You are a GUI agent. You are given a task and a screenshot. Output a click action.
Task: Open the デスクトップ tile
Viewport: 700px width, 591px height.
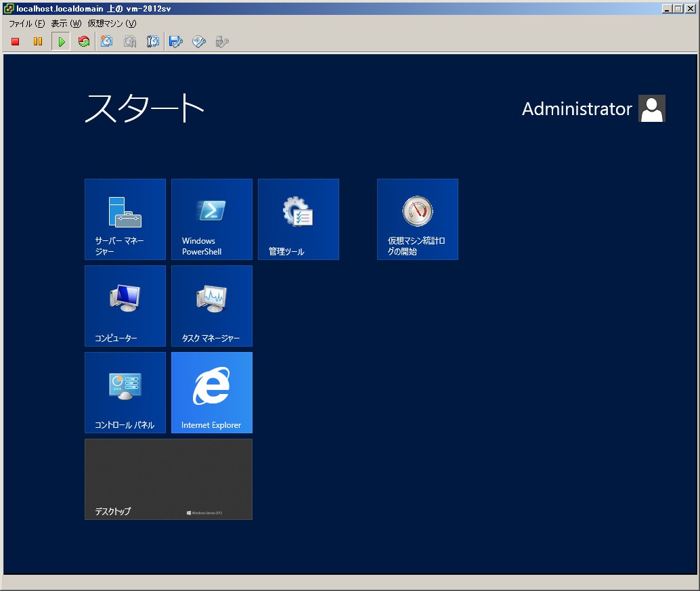pos(169,479)
